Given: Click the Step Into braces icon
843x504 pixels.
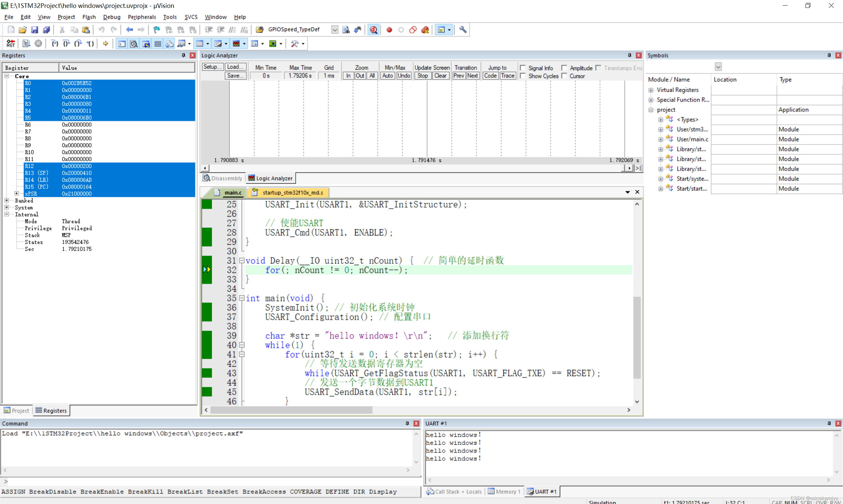Looking at the screenshot, I should pos(55,43).
